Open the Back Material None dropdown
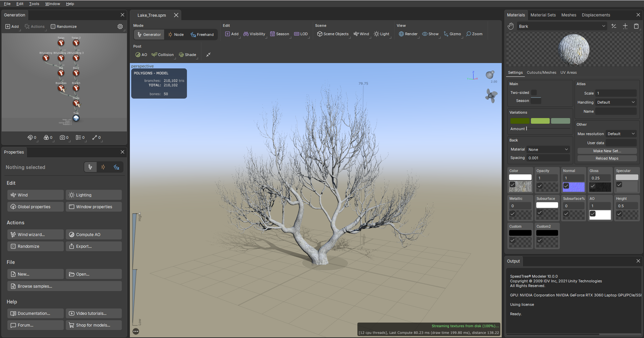The image size is (644, 338). point(548,150)
